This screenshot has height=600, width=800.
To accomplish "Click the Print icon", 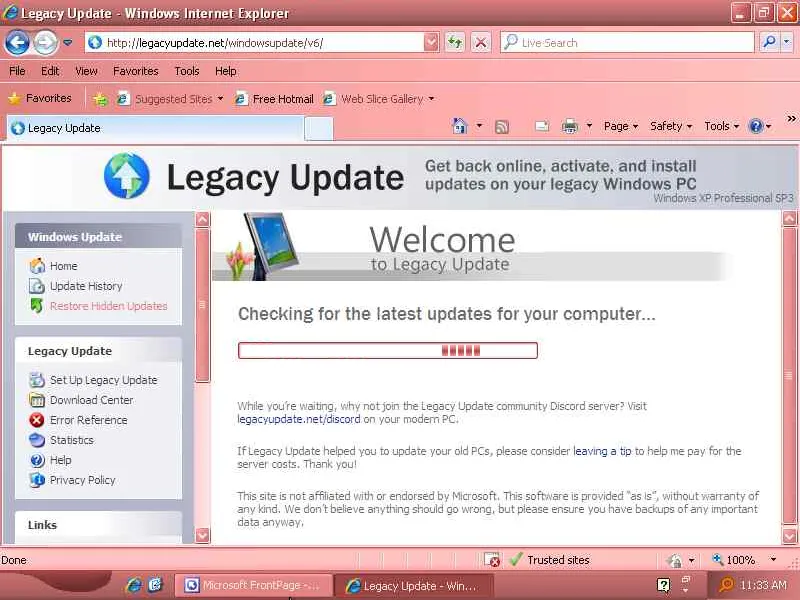I will tap(569, 126).
